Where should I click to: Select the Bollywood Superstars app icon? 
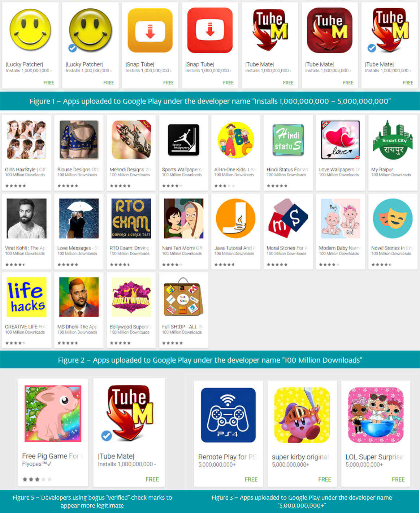tap(131, 297)
